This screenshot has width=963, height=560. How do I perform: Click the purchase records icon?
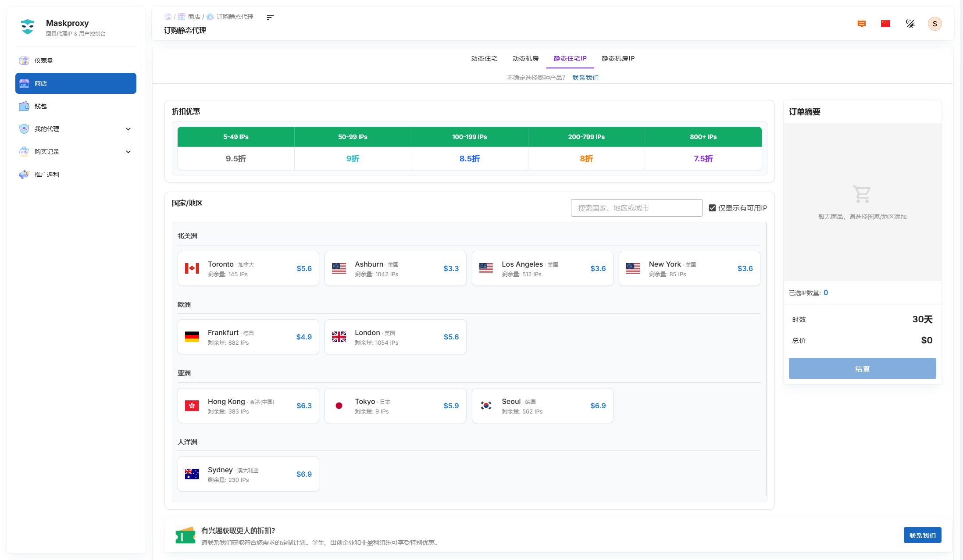(24, 152)
